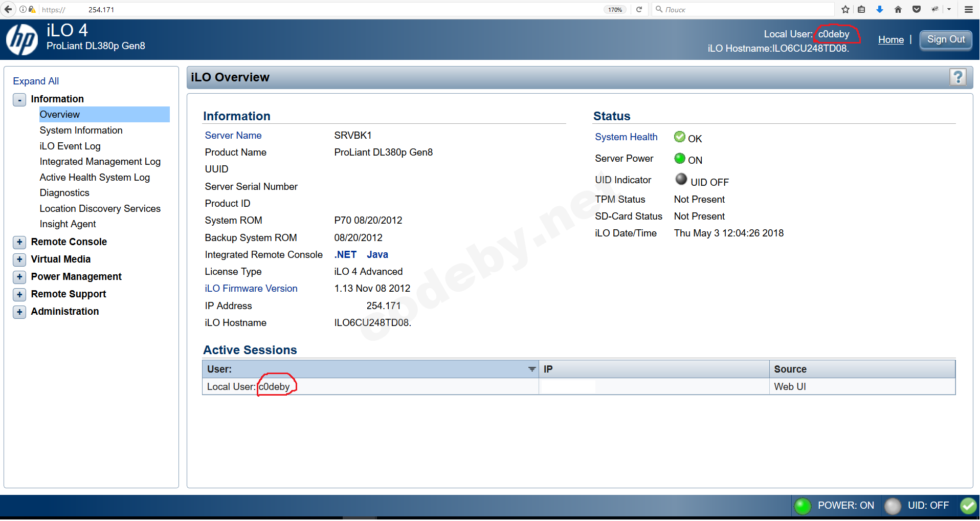The image size is (980, 521).
Task: Click the User column header
Action: tap(370, 369)
